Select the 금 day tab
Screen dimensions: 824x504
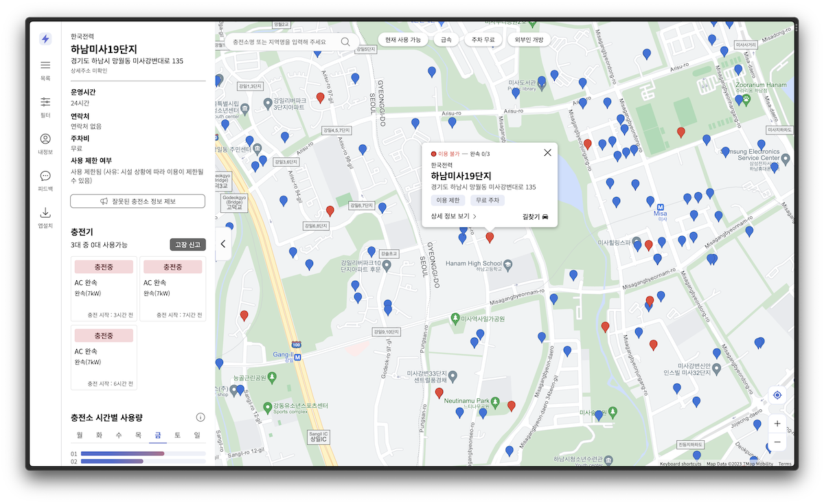point(158,435)
